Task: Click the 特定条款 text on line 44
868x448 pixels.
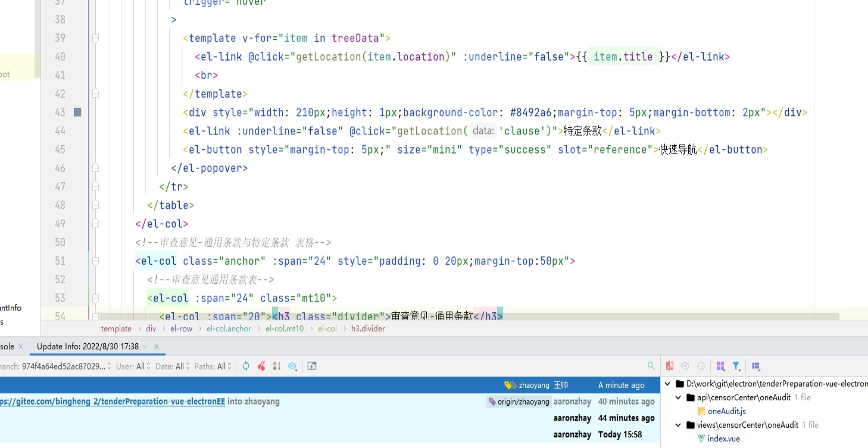Action: pos(583,131)
